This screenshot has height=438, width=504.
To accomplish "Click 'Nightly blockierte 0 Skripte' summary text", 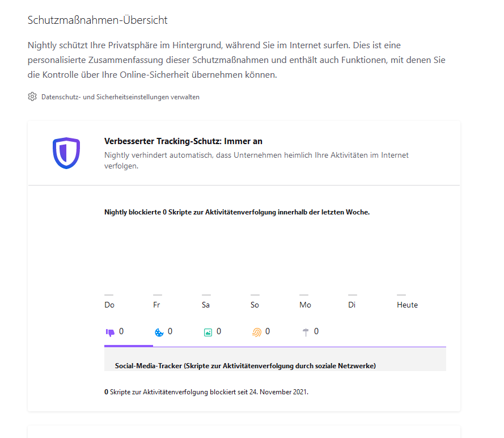I will (237, 212).
